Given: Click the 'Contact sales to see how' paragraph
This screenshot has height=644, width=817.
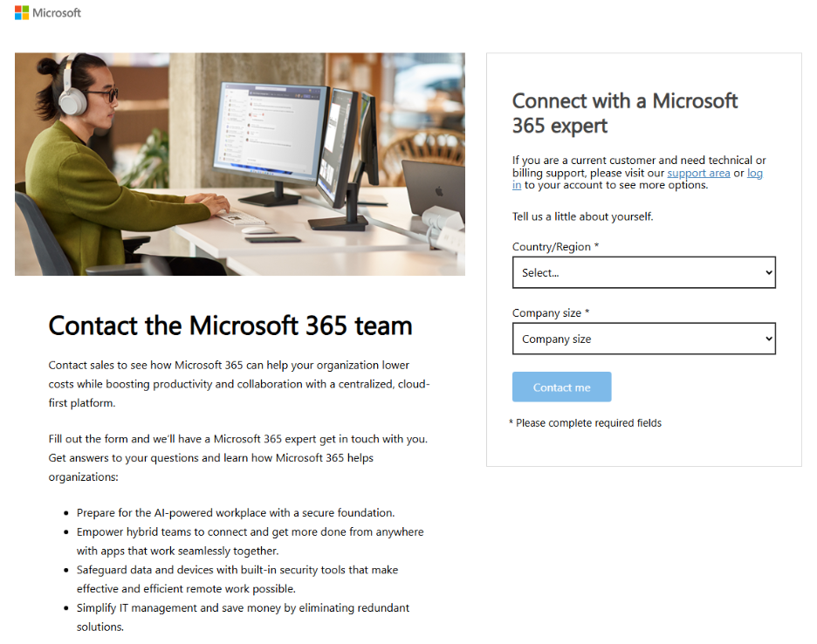Looking at the screenshot, I should [239, 384].
